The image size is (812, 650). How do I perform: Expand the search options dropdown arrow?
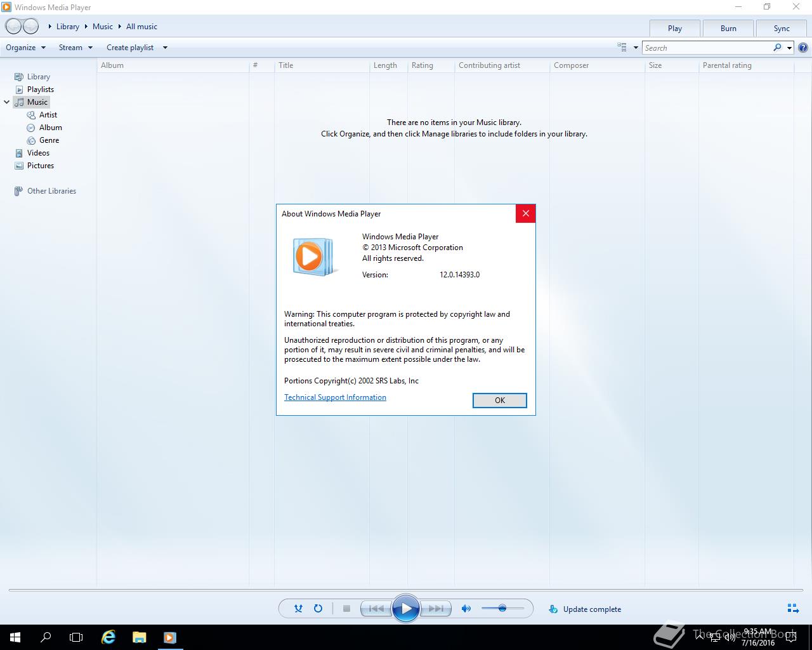click(x=789, y=48)
